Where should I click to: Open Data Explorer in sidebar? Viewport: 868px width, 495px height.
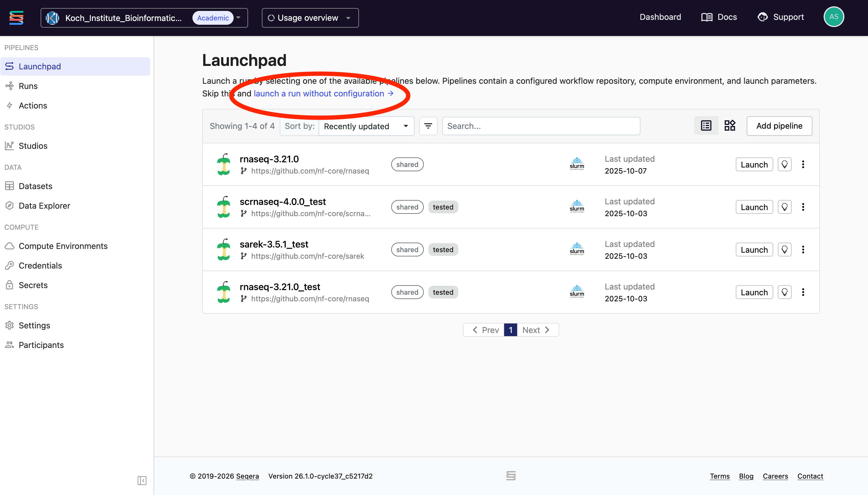(x=44, y=206)
